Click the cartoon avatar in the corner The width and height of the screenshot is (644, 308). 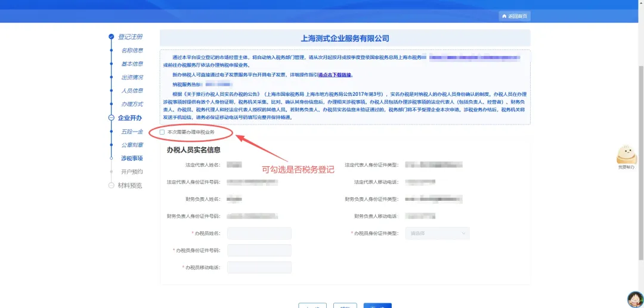(635, 300)
